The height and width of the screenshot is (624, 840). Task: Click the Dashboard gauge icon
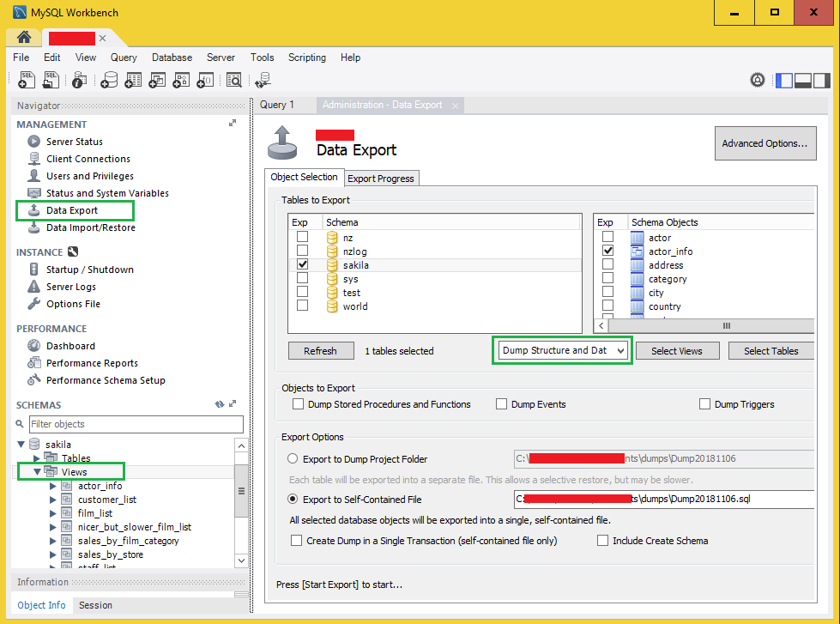pos(33,346)
